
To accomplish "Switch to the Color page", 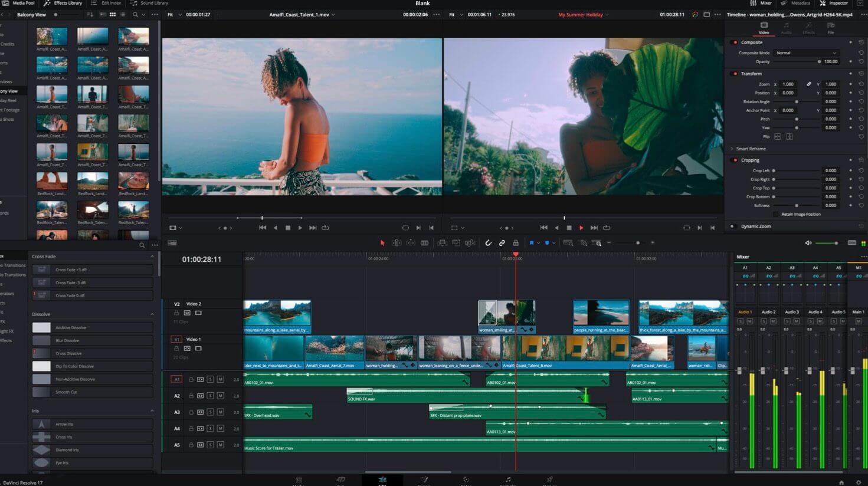I will (466, 480).
